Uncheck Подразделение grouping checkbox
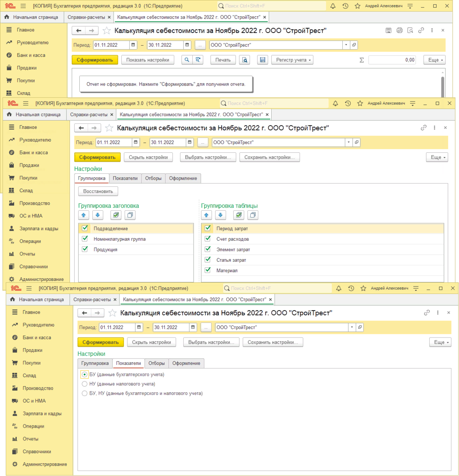Image resolution: width=459 pixels, height=476 pixels. pos(85,228)
